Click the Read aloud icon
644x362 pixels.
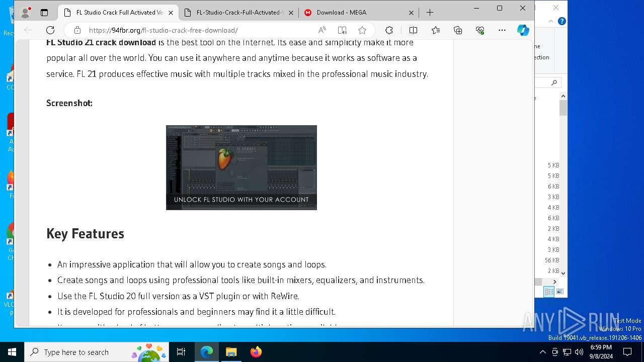322,30
